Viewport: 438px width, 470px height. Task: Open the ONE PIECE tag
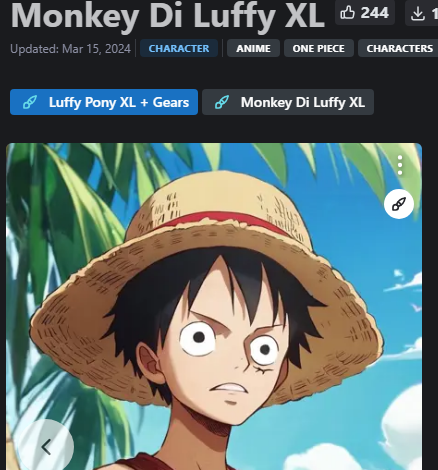[x=319, y=48]
